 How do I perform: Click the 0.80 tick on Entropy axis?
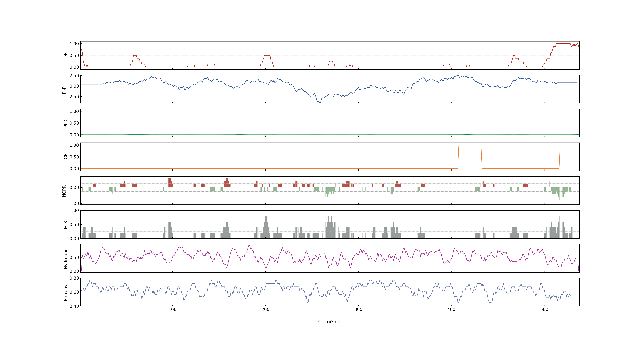click(x=74, y=278)
